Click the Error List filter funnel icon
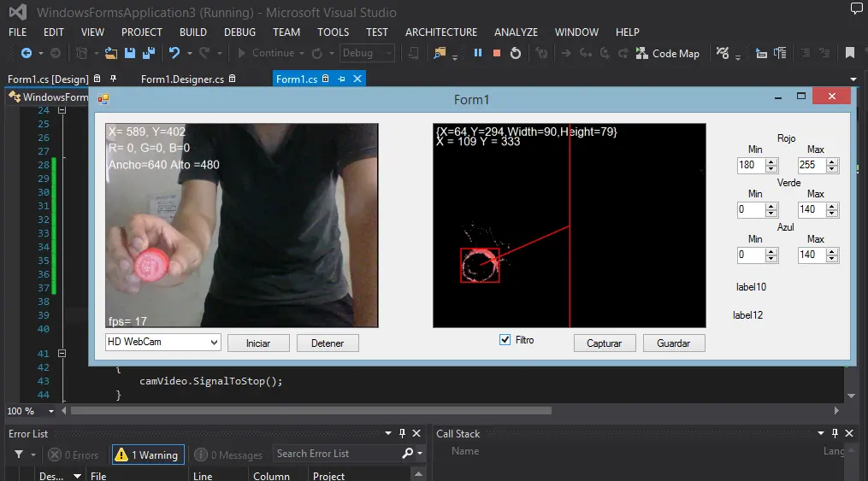Image resolution: width=868 pixels, height=481 pixels. coord(19,454)
